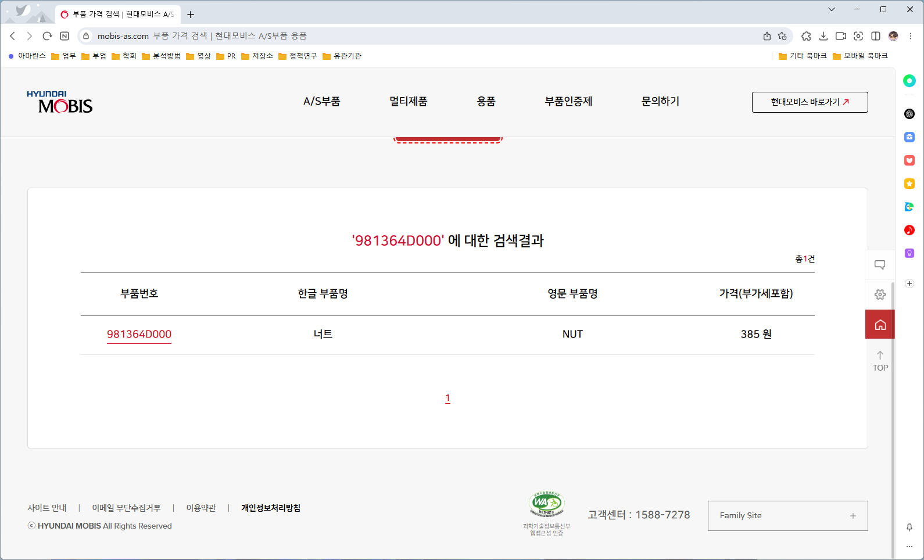
Task: Open the 이메일 무단수집거부 footer link
Action: (x=126, y=508)
